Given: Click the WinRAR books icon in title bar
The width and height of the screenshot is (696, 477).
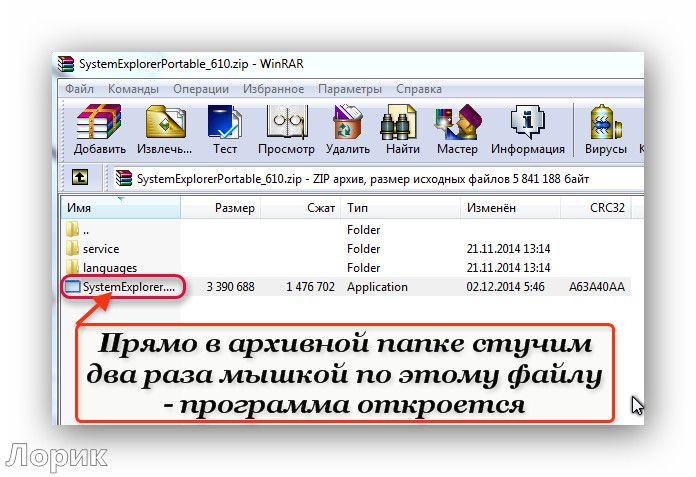Looking at the screenshot, I should click(x=66, y=64).
